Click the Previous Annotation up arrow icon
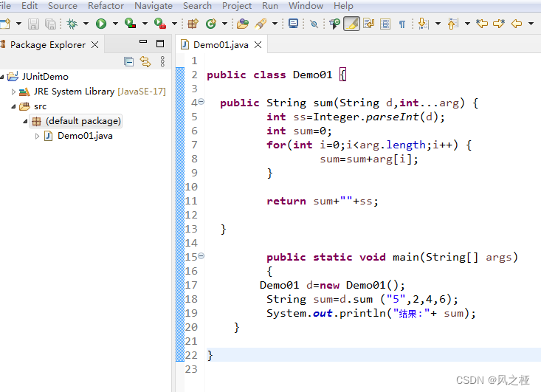This screenshot has width=541, height=392. (452, 24)
